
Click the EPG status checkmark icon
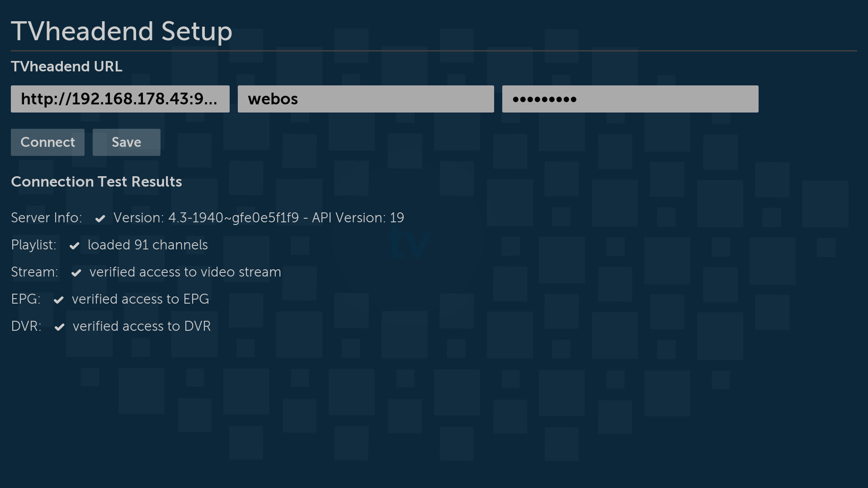(x=59, y=300)
